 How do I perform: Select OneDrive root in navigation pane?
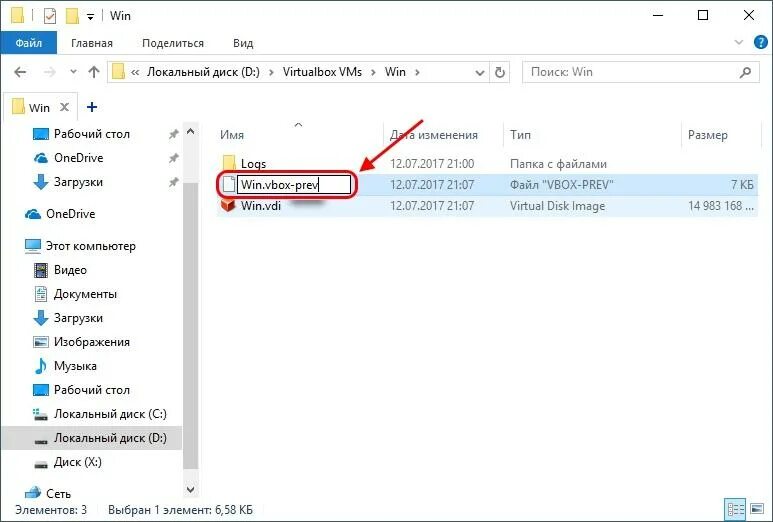point(60,214)
